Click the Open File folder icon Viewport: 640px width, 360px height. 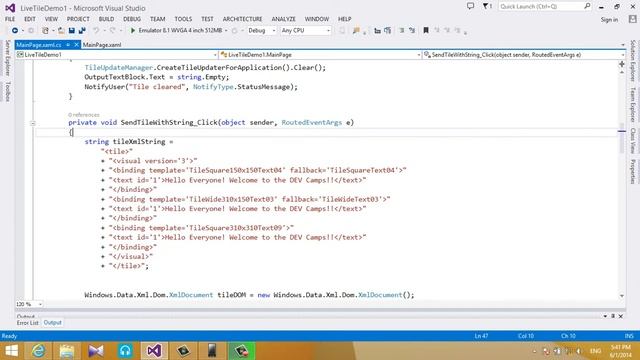click(x=61, y=31)
